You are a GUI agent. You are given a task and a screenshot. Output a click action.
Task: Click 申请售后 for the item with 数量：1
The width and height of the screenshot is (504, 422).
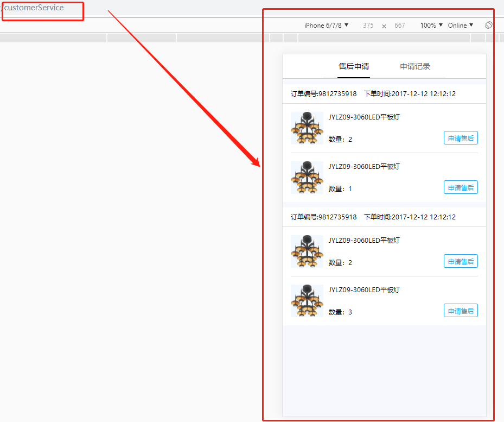[461, 187]
